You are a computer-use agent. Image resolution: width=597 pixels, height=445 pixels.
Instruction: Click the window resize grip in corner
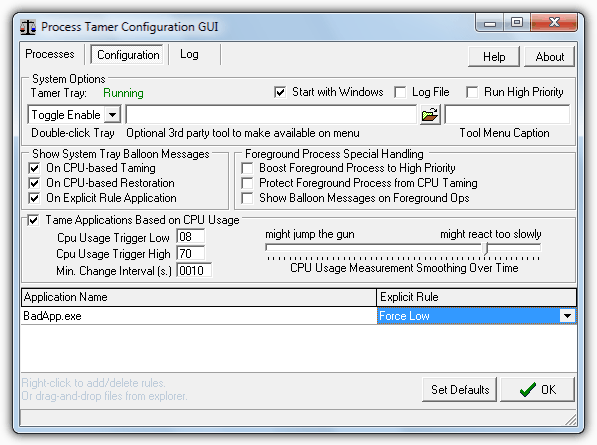[x=570, y=419]
